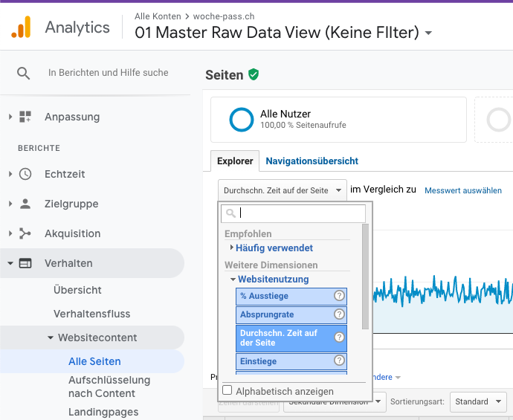
Task: Open the Sortierungsart Standard dropdown
Action: coord(478,401)
